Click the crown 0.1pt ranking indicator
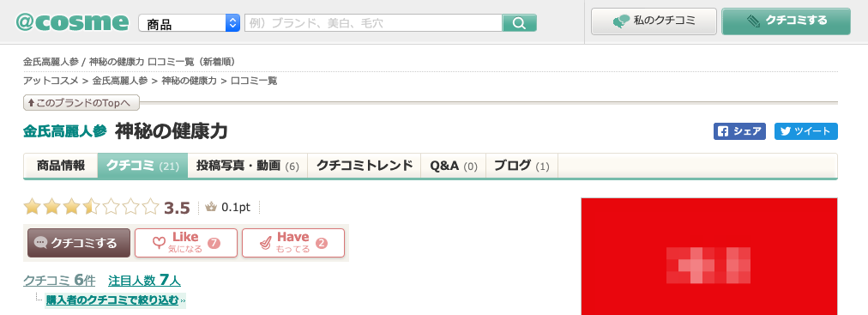The height and width of the screenshot is (315, 868). click(x=228, y=208)
